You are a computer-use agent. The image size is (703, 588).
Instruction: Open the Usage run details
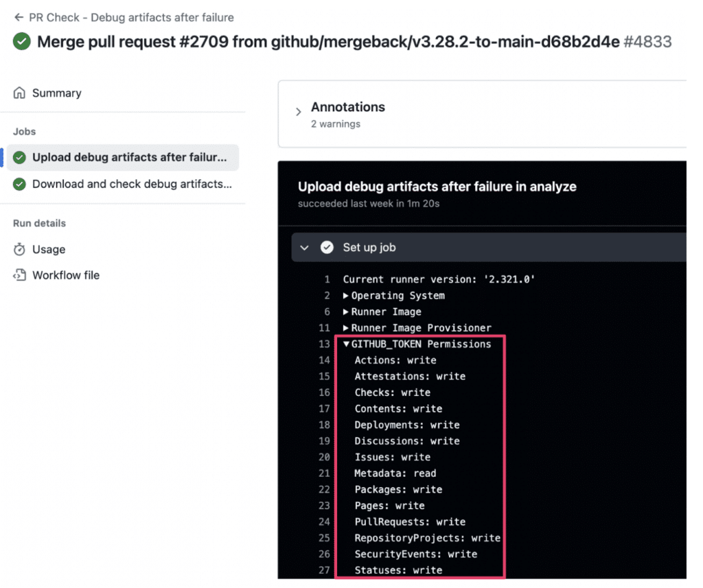click(49, 250)
